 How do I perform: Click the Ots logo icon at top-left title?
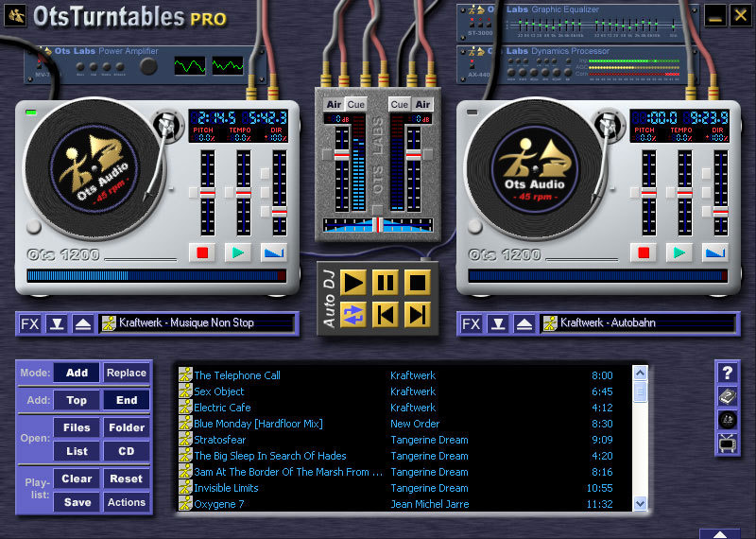pos(15,15)
